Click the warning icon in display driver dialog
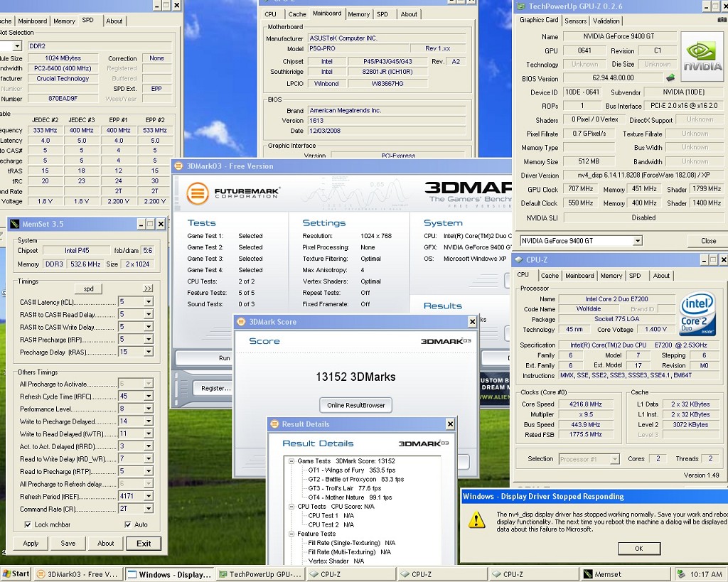 [x=477, y=520]
